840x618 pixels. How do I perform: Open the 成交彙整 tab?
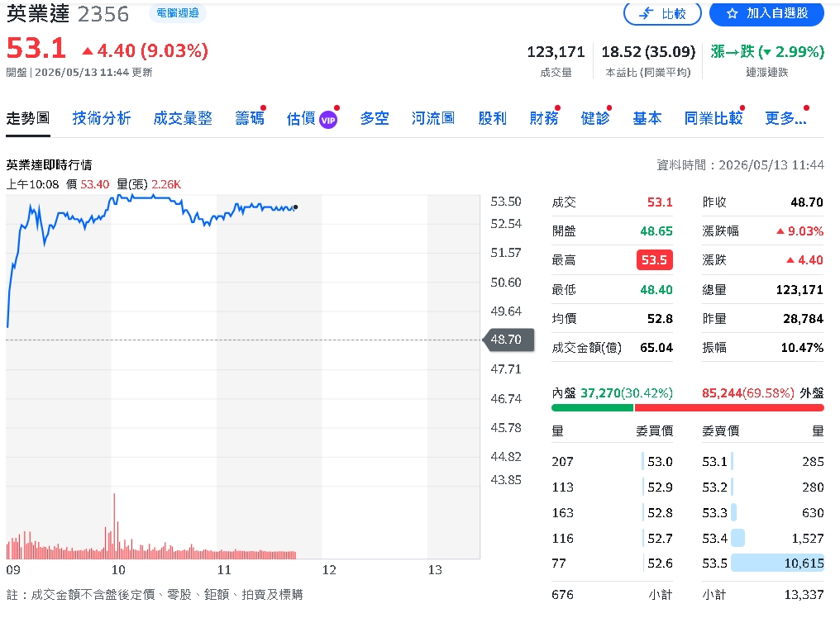pyautogui.click(x=183, y=118)
